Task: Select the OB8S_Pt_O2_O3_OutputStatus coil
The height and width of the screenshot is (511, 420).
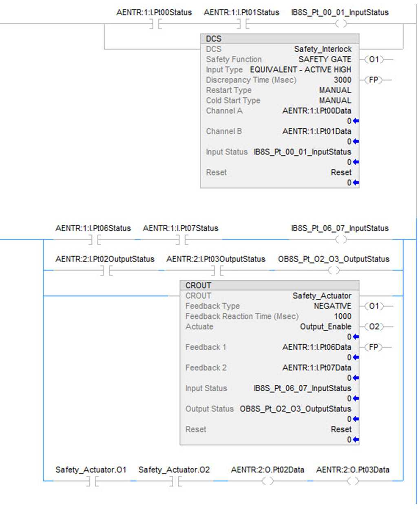Action: coord(334,271)
